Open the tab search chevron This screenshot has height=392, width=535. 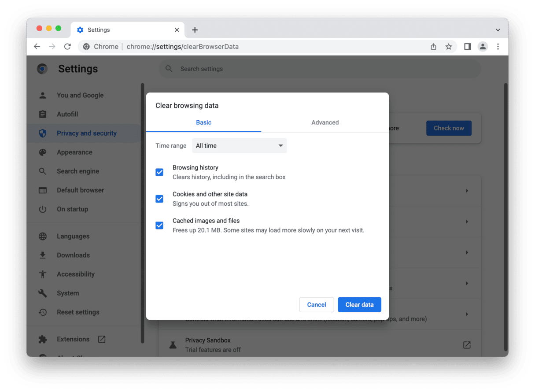tap(498, 29)
